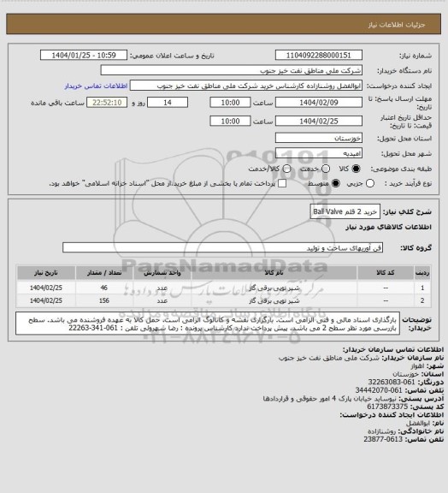
Task: Click the buyer notes text box
Action: pyautogui.click(x=208, y=324)
